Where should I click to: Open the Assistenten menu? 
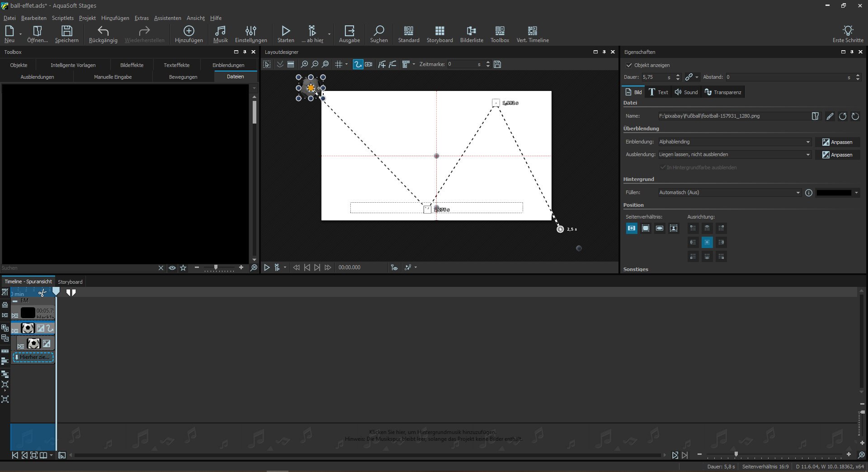click(x=167, y=18)
